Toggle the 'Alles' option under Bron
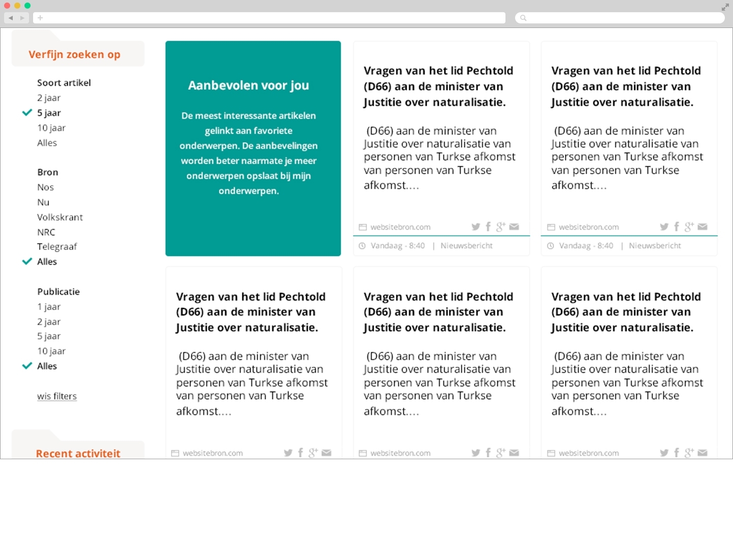The image size is (733, 560). click(47, 262)
